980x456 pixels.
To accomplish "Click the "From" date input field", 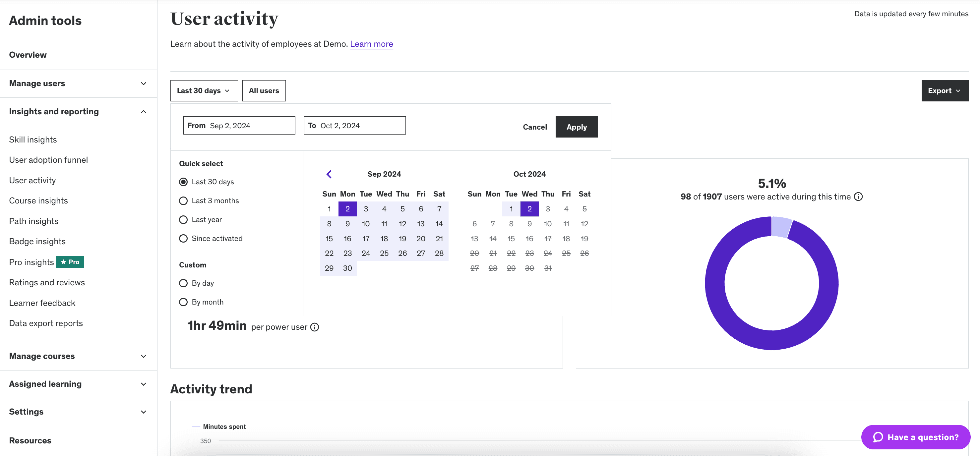I will [239, 125].
